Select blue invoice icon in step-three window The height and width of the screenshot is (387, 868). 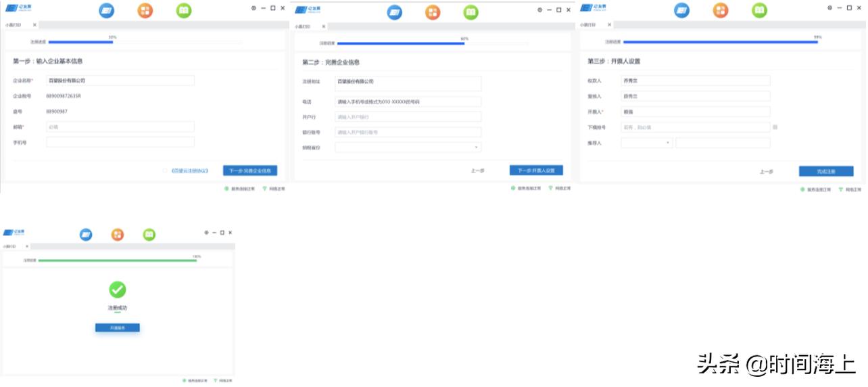click(x=682, y=10)
